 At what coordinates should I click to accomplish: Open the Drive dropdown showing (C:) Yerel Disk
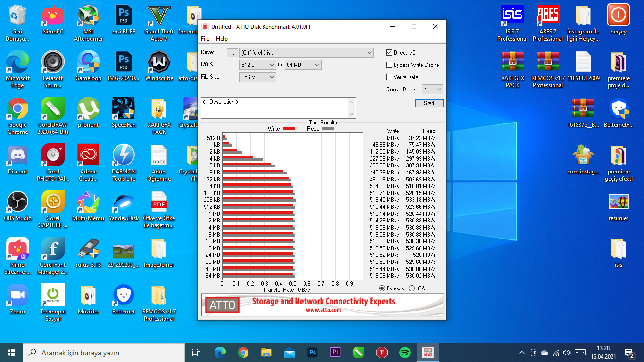[x=306, y=53]
